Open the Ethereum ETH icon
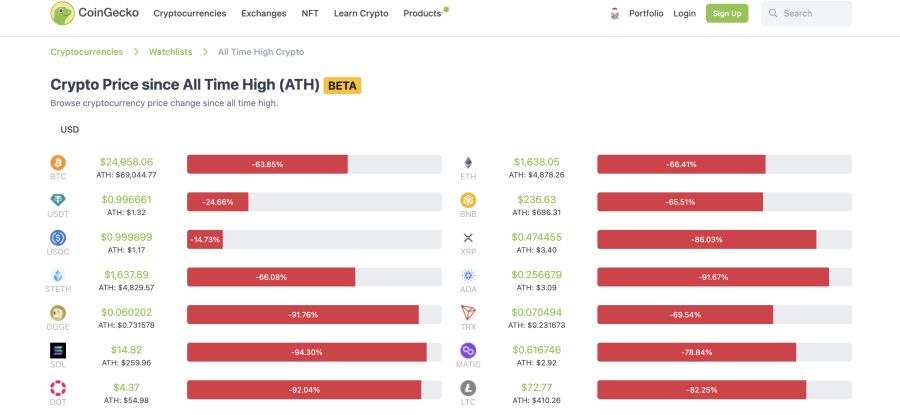The height and width of the screenshot is (415, 900). pos(468,162)
